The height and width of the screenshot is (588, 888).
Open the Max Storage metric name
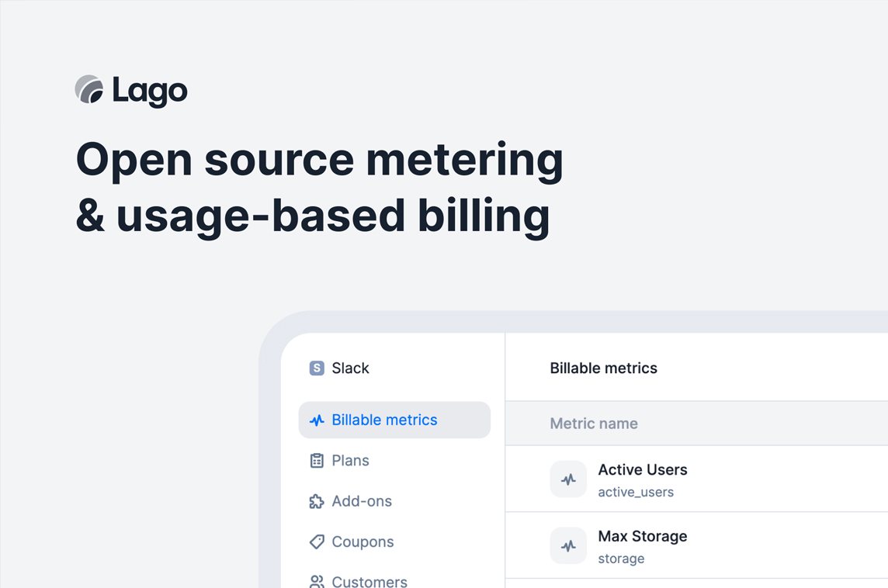point(643,537)
